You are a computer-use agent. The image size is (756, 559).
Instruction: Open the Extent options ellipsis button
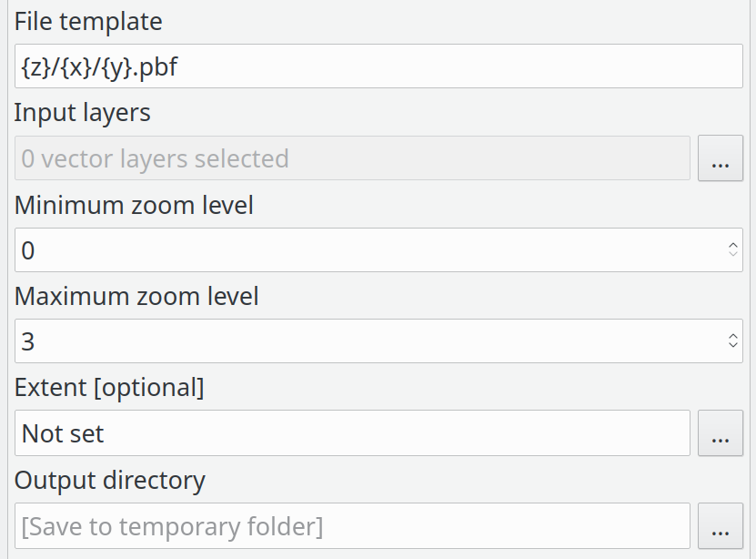[721, 433]
